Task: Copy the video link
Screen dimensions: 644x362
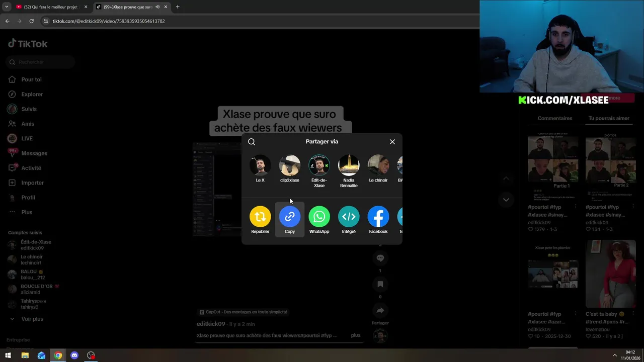Action: pyautogui.click(x=290, y=217)
